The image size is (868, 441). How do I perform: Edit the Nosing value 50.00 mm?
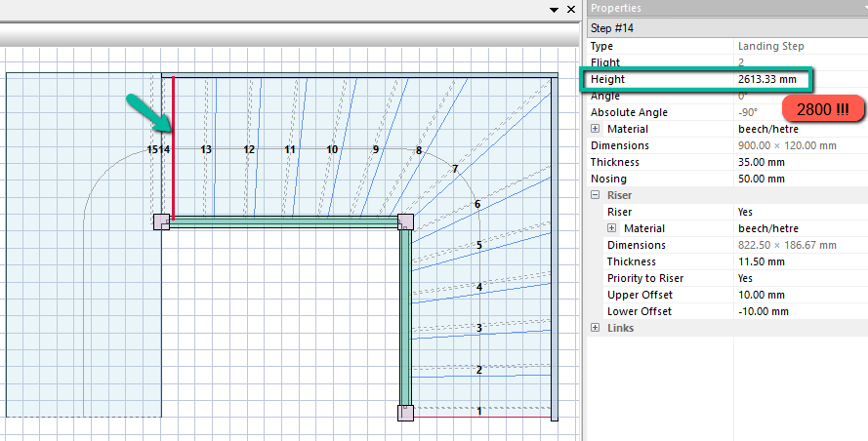coord(762,179)
